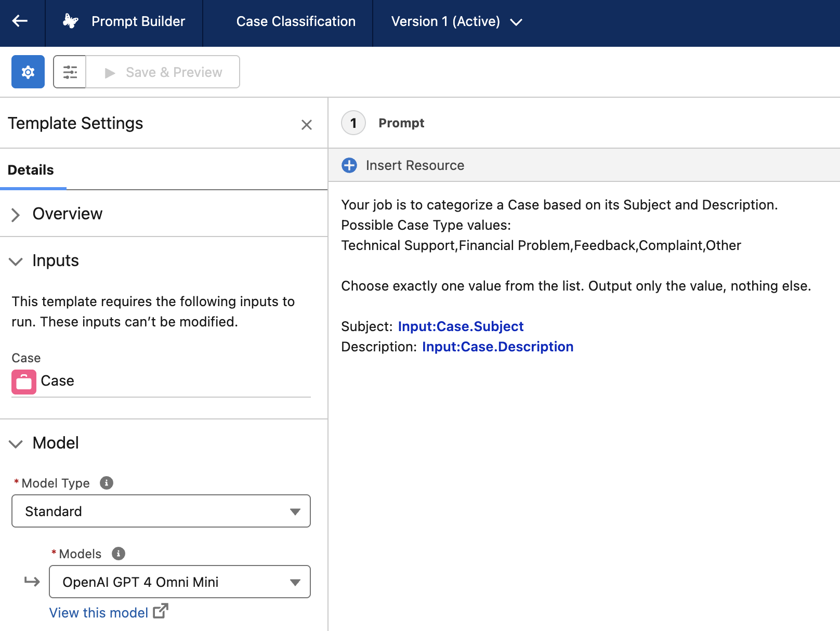Close the Template Settings panel

coord(307,124)
